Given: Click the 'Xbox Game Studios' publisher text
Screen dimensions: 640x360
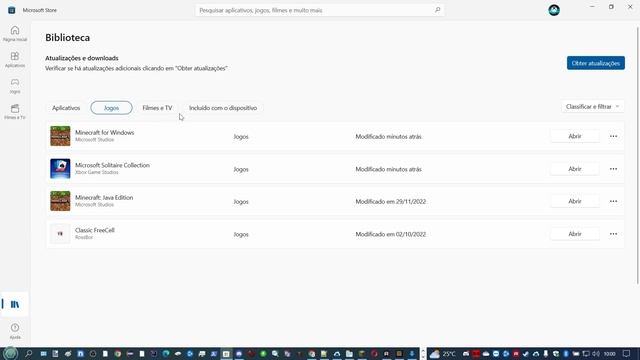Looking at the screenshot, I should 97,172.
